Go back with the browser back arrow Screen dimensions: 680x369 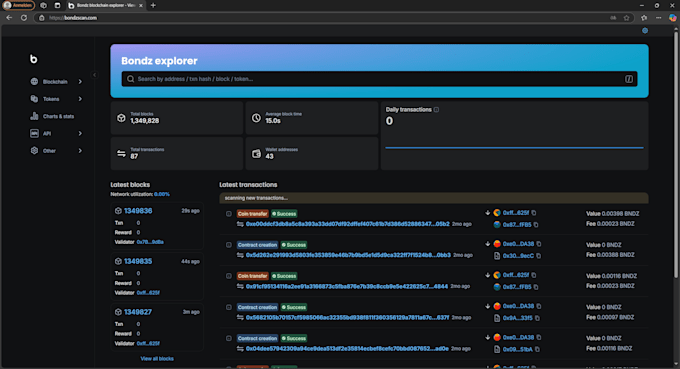[x=9, y=18]
